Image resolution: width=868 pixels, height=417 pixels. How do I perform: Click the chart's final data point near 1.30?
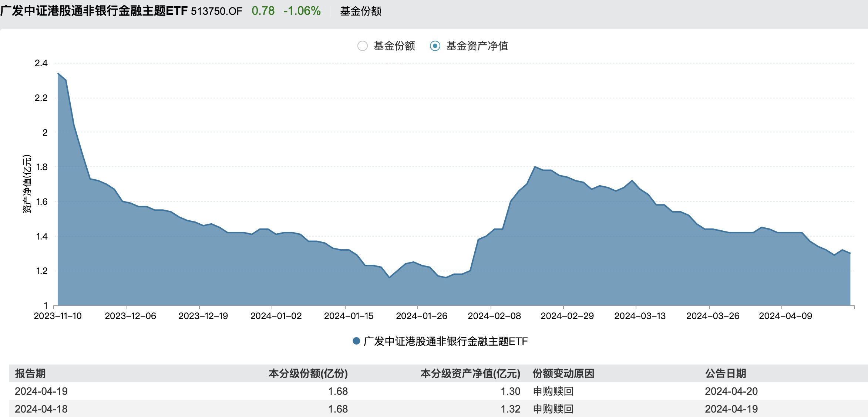850,253
